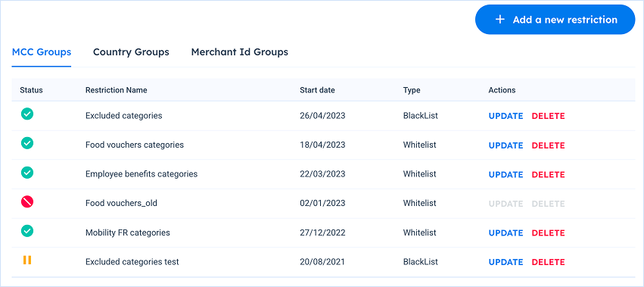Click start date 22/03/2023
This screenshot has height=287, width=644.
pos(322,174)
